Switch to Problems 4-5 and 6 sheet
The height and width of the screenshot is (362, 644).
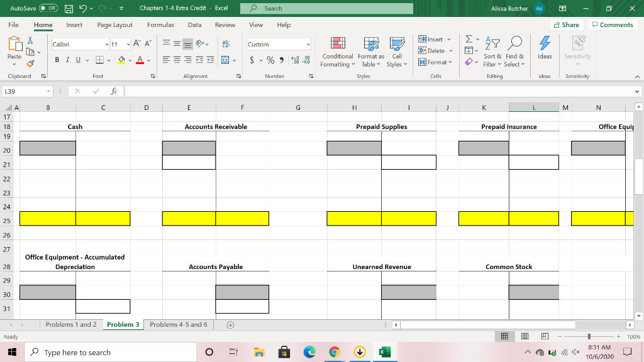[x=179, y=325]
